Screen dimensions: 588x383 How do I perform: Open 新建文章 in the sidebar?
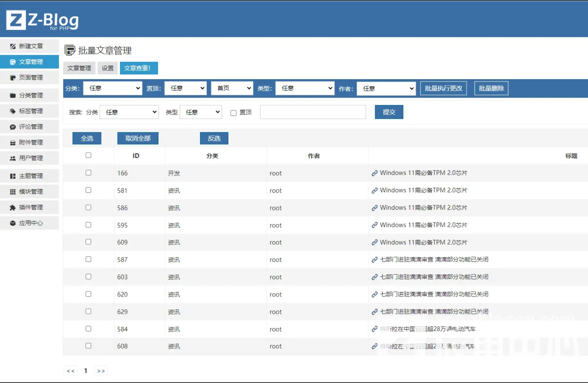tap(29, 46)
